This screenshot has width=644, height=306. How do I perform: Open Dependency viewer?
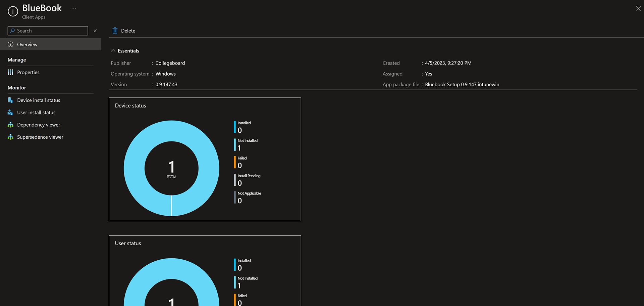tap(39, 125)
